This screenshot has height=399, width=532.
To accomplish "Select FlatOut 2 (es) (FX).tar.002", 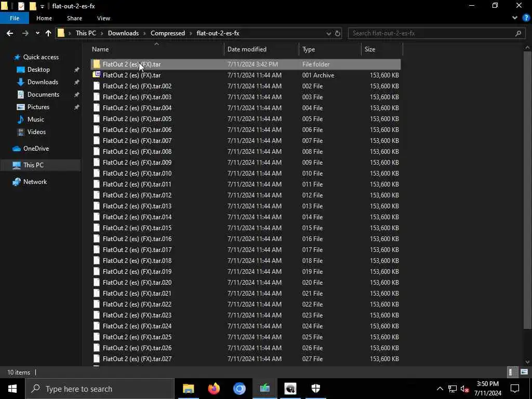I will 246,86.
